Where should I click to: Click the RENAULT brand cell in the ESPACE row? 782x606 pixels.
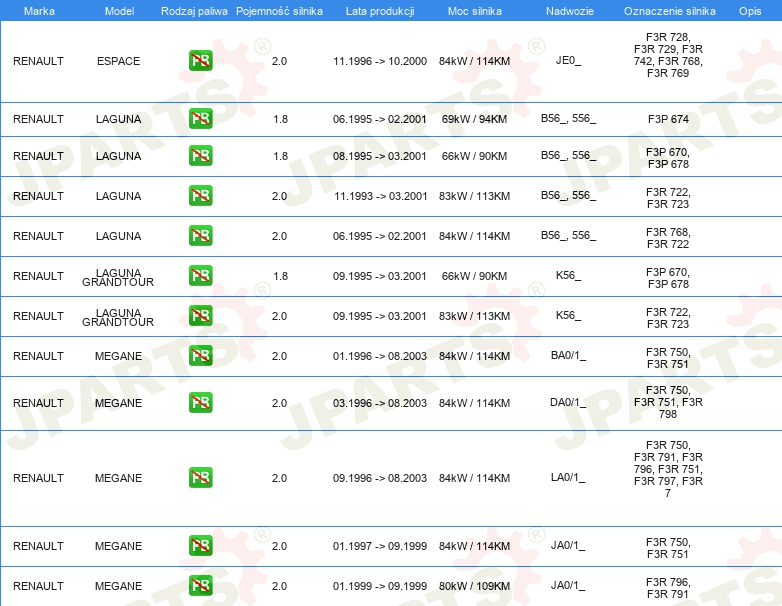tap(38, 61)
